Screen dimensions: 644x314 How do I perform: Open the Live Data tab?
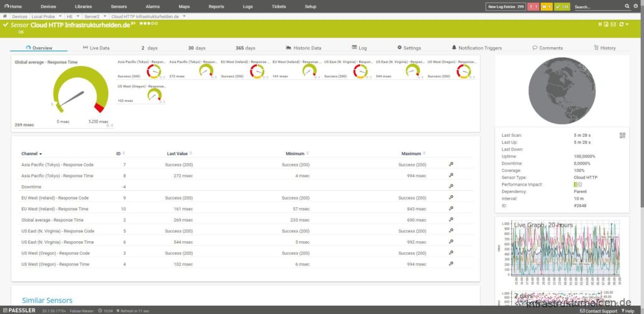[96, 48]
